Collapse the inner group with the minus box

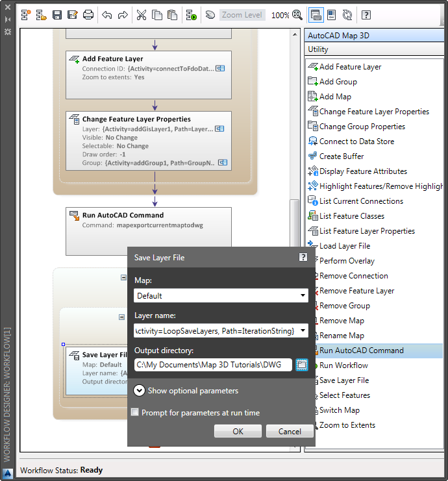[x=121, y=317]
